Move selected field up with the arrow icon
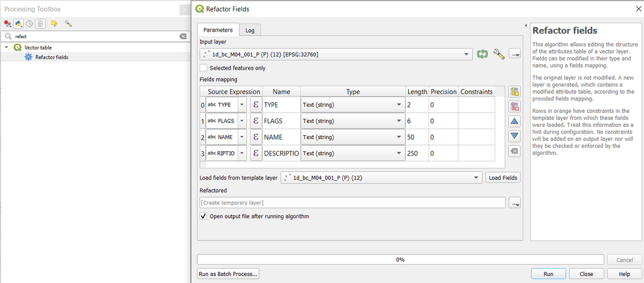This screenshot has width=644, height=283. (x=514, y=121)
